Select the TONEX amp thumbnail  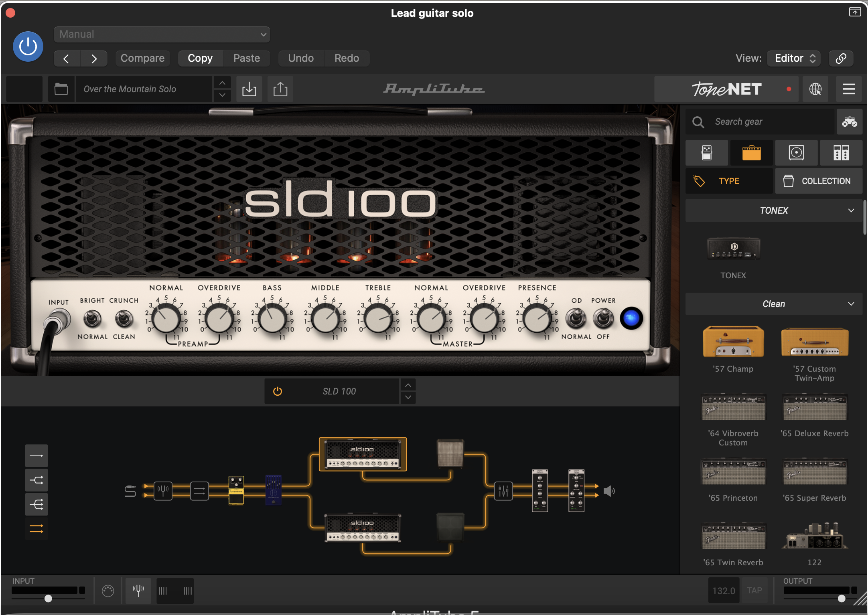(734, 249)
